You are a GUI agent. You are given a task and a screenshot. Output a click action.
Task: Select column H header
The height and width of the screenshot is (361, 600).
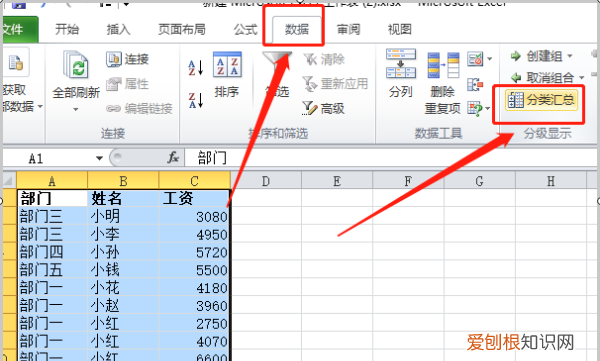[x=551, y=181]
